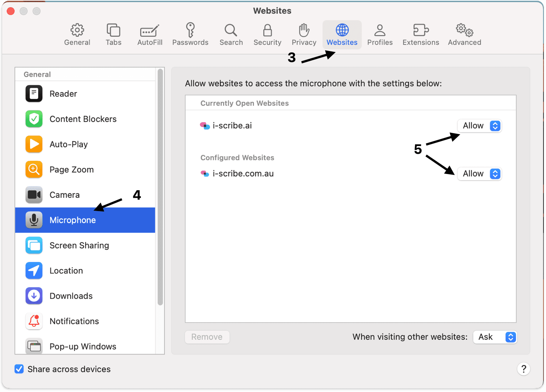Switch to the Security tab
Viewport: 546px width, 392px height.
click(267, 35)
